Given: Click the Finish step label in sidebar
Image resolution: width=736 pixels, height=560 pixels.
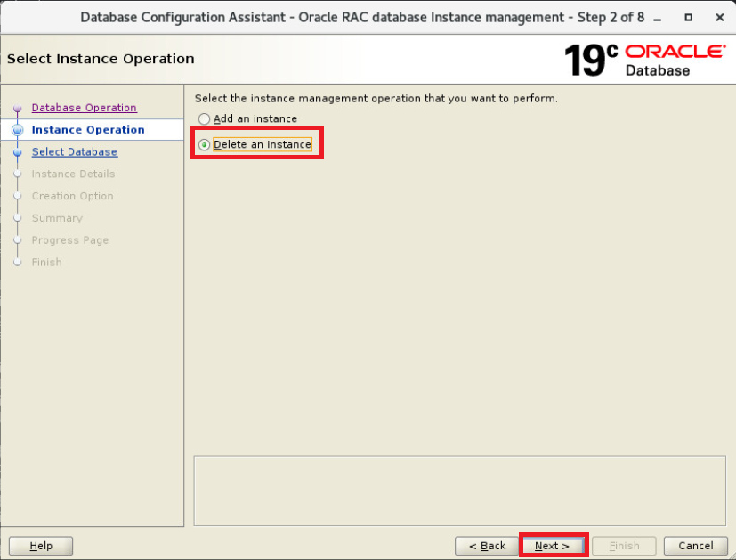Looking at the screenshot, I should [47, 262].
